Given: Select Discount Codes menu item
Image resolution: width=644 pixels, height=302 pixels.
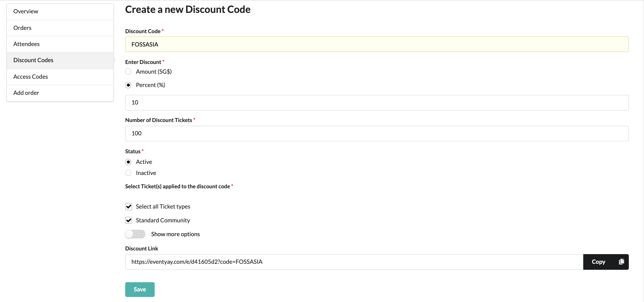Looking at the screenshot, I should click(60, 61).
